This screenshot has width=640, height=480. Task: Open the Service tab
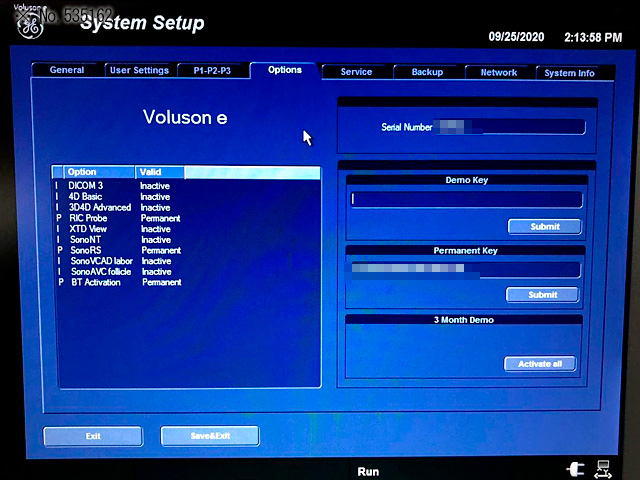[x=356, y=72]
